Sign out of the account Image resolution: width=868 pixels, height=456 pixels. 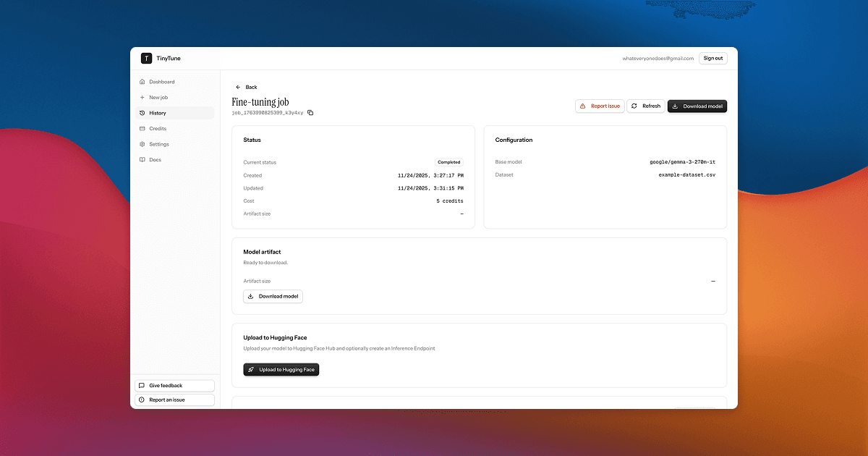(712, 59)
